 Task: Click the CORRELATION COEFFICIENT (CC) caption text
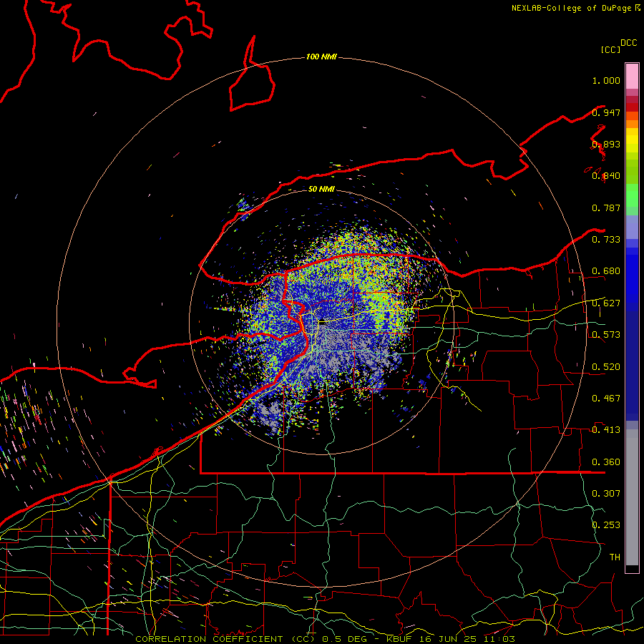click(225, 639)
